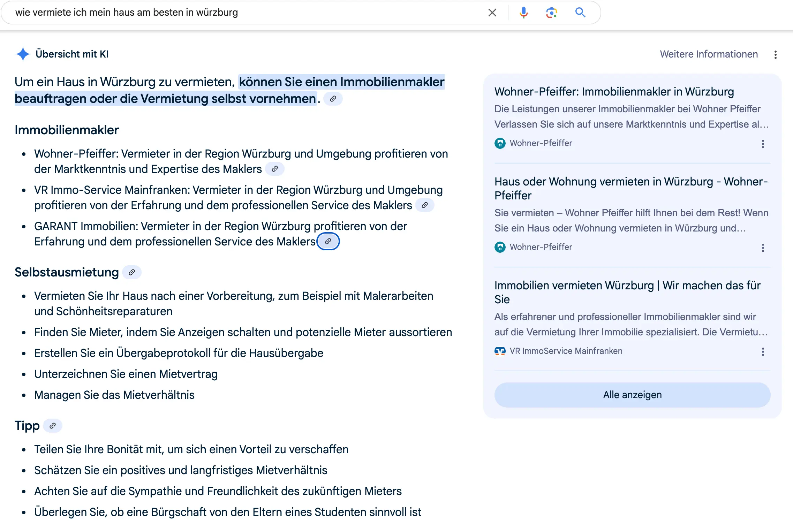The image size is (793, 532).
Task: Open three-dot menu of the VR ImmoService Mainfranken card
Action: pyautogui.click(x=763, y=352)
